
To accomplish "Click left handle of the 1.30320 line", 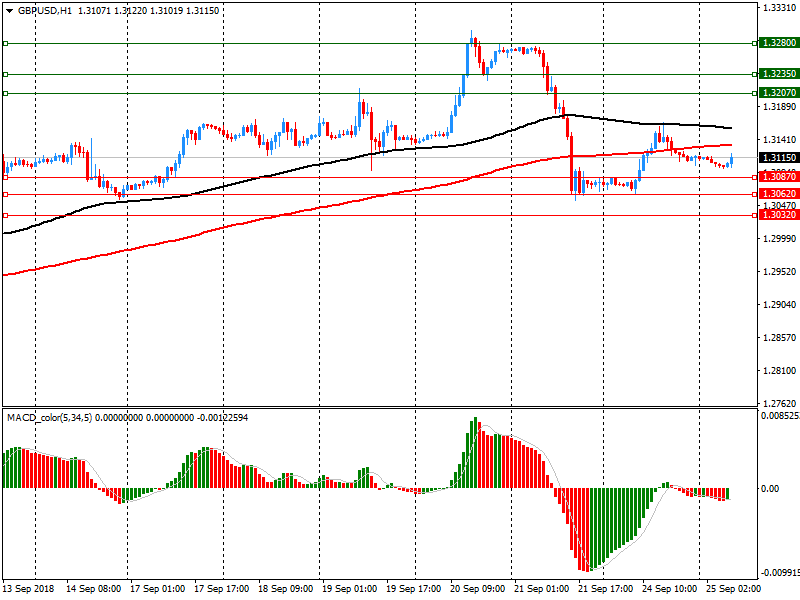I will pyautogui.click(x=5, y=215).
